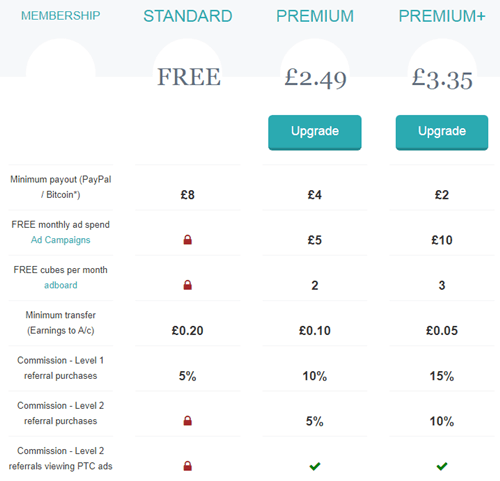Select the STANDARD plan heading
500x481 pixels.
click(188, 16)
